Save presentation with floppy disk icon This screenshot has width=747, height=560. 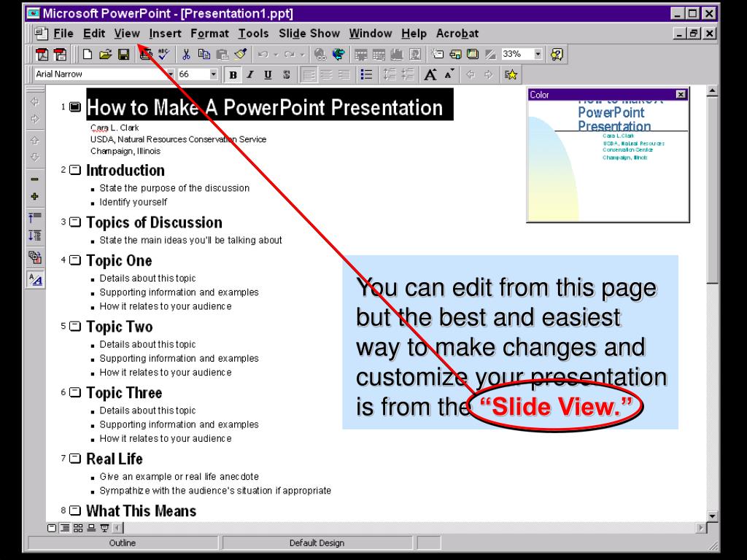123,54
